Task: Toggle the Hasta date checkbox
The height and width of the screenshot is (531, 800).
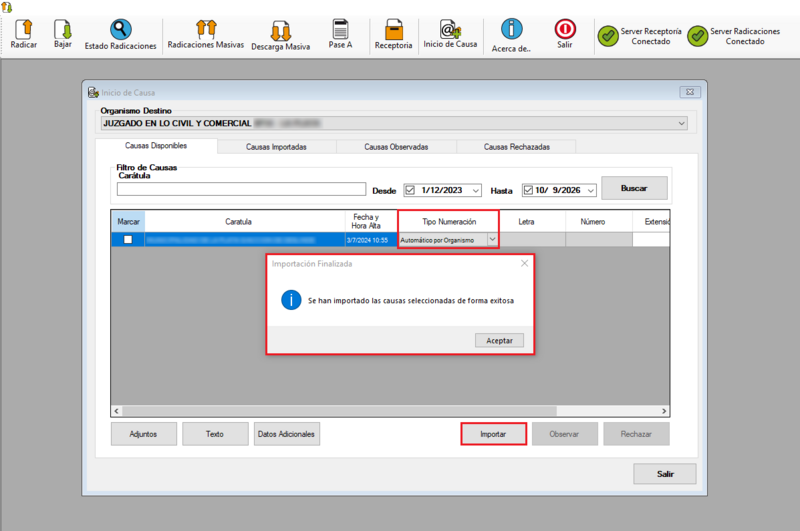Action: click(529, 190)
